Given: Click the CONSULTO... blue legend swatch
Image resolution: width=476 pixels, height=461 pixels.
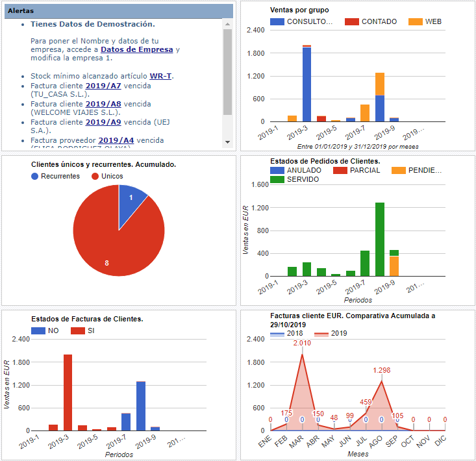Looking at the screenshot, I should [x=277, y=21].
